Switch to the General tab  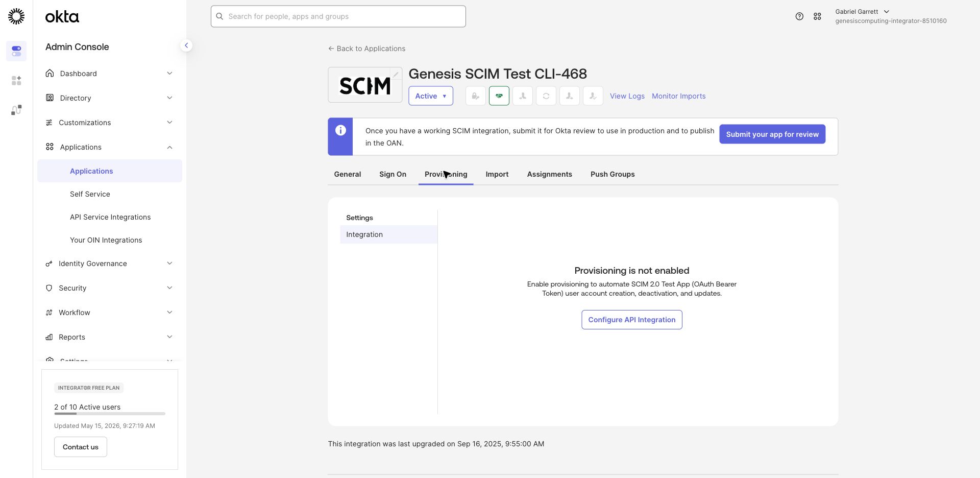tap(348, 174)
